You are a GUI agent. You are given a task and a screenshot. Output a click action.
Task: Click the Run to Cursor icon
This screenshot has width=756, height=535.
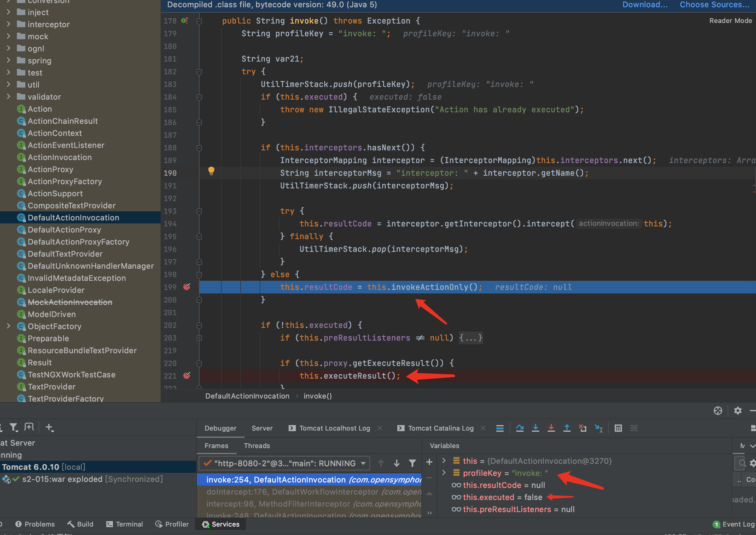pyautogui.click(x=598, y=428)
